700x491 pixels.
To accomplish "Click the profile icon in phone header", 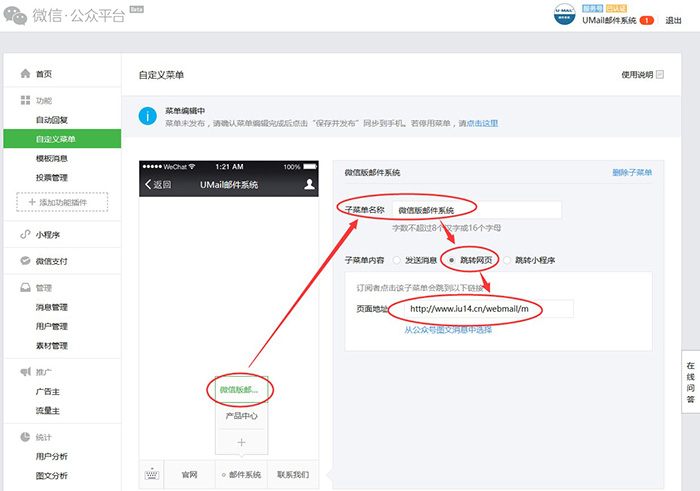I will coord(309,184).
